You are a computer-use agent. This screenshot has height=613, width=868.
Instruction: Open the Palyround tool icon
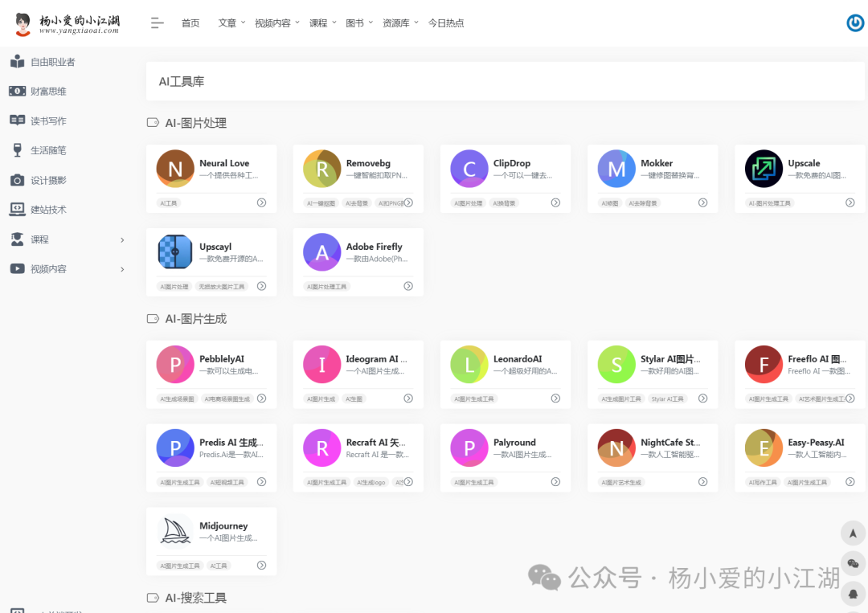pos(469,447)
